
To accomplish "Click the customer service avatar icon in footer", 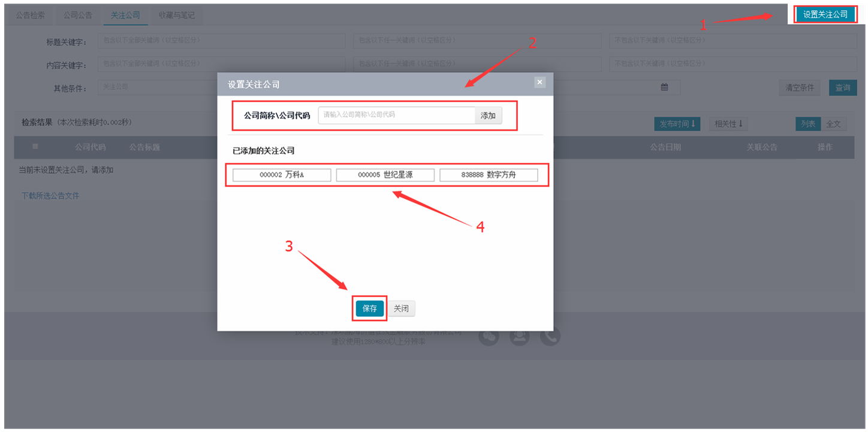I will click(x=520, y=337).
